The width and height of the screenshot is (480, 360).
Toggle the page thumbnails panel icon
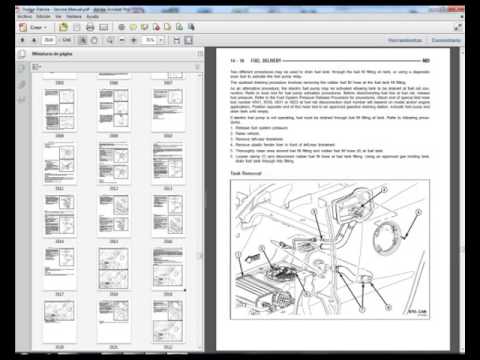(x=22, y=54)
